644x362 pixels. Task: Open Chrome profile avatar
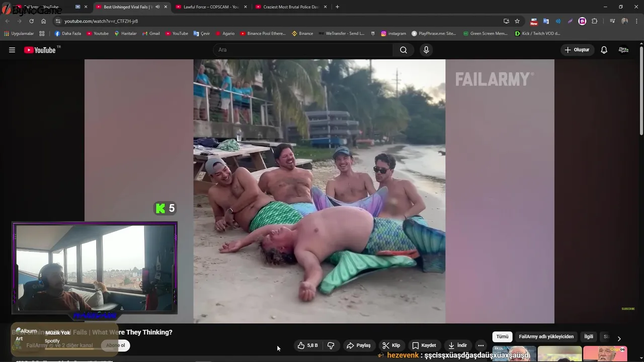[624, 21]
